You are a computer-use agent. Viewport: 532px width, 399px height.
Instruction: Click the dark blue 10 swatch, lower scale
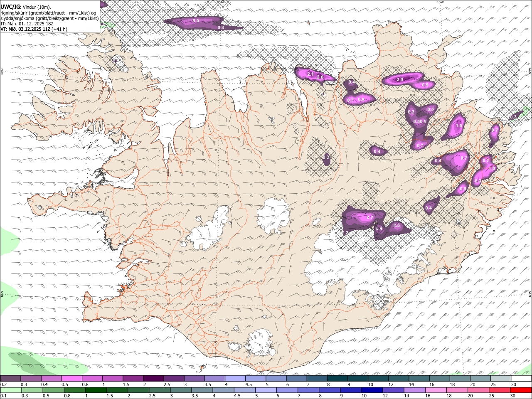(372, 390)
